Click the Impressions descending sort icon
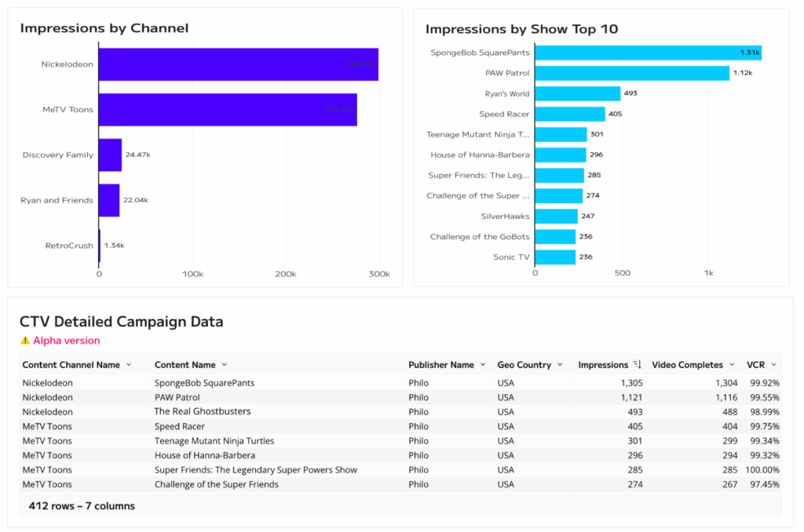Image resolution: width=804 pixels, height=532 pixels. coord(638,364)
